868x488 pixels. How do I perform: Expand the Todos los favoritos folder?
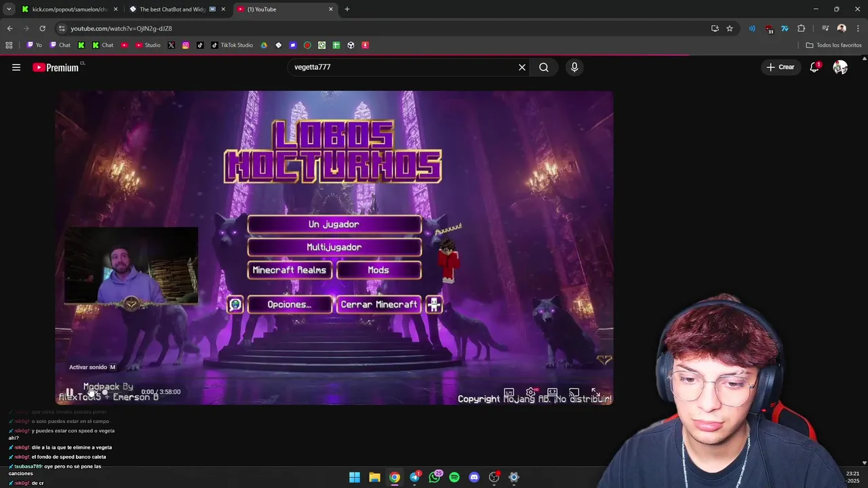(833, 45)
